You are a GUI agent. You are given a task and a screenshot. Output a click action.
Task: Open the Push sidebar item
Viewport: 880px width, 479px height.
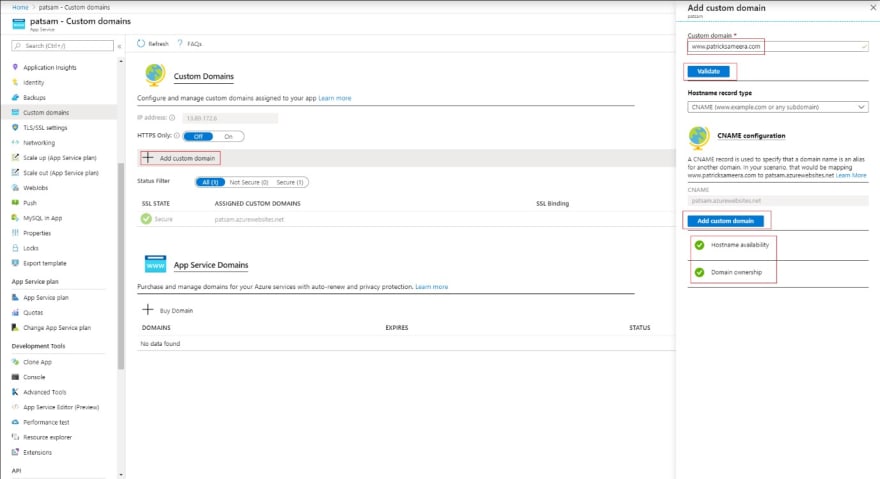[x=30, y=203]
